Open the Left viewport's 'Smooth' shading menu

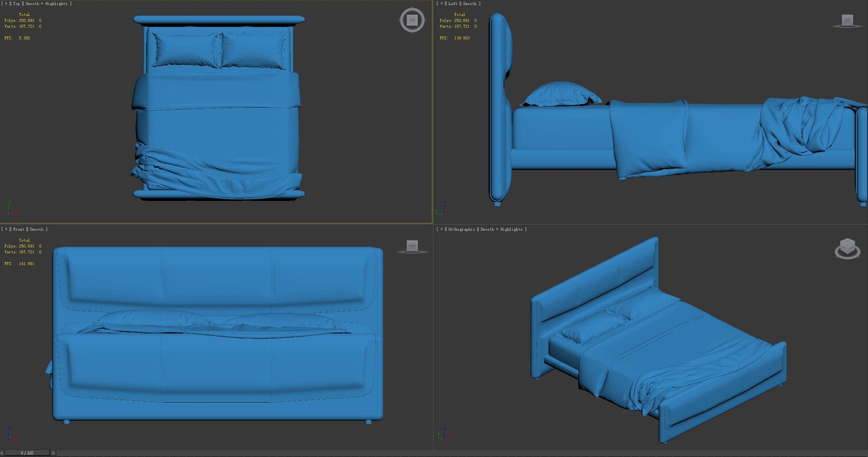click(x=470, y=4)
